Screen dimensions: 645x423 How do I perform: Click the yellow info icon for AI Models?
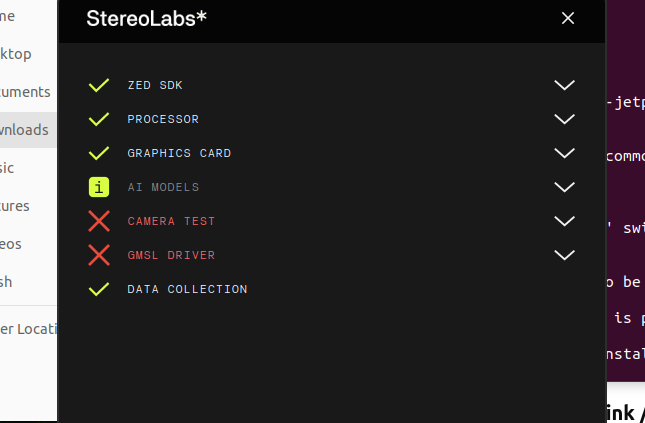98,187
